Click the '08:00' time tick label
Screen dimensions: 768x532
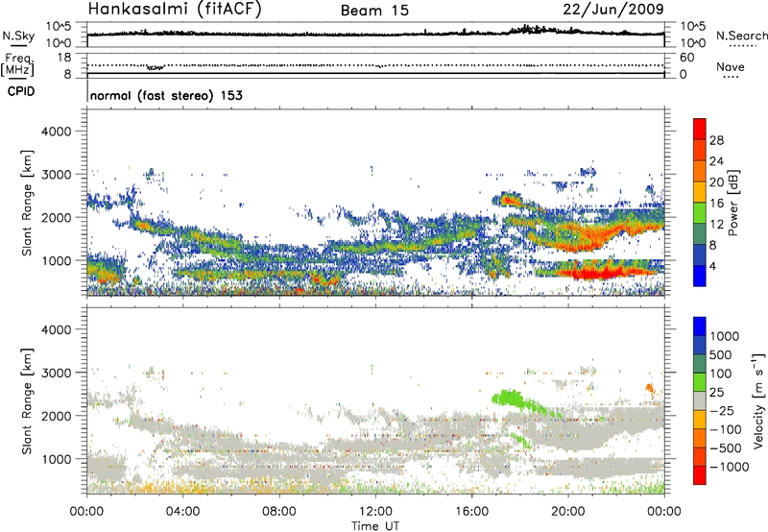click(x=279, y=512)
